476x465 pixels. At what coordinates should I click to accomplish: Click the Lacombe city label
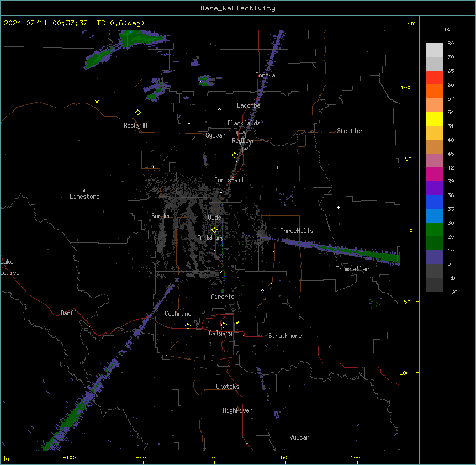248,105
